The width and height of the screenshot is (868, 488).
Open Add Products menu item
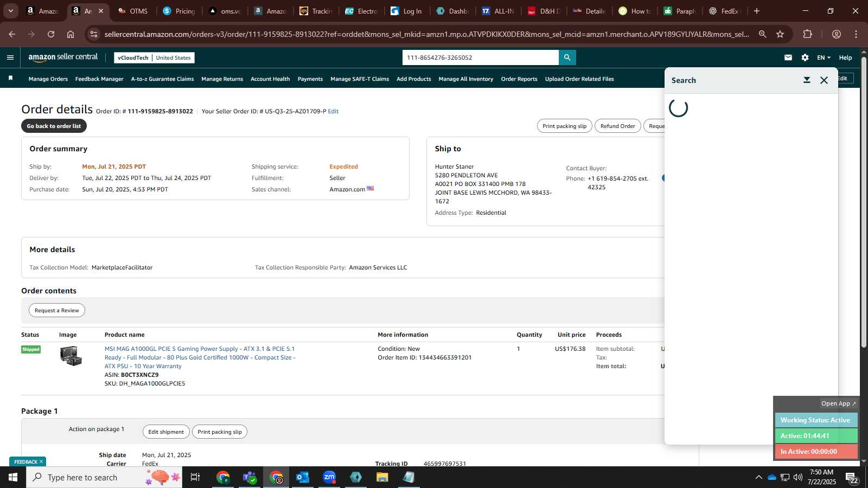click(x=414, y=79)
